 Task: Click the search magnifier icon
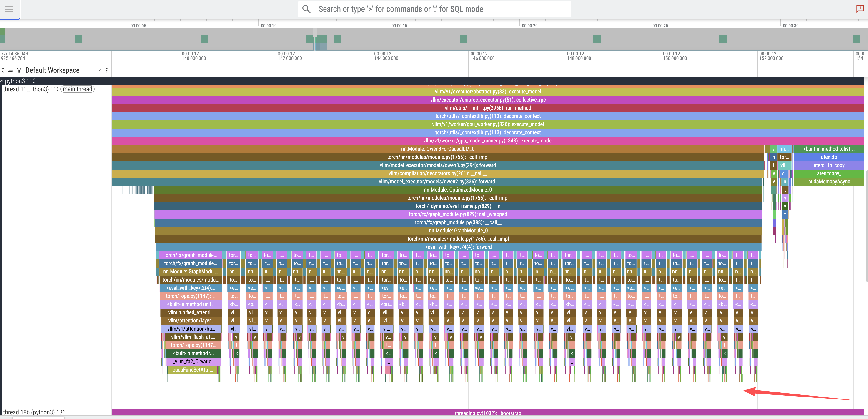pos(306,9)
